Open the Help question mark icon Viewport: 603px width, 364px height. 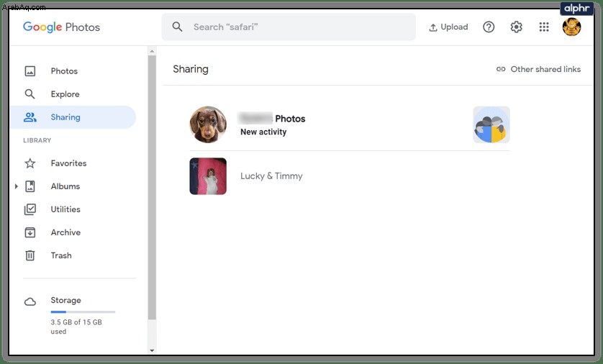pos(489,27)
